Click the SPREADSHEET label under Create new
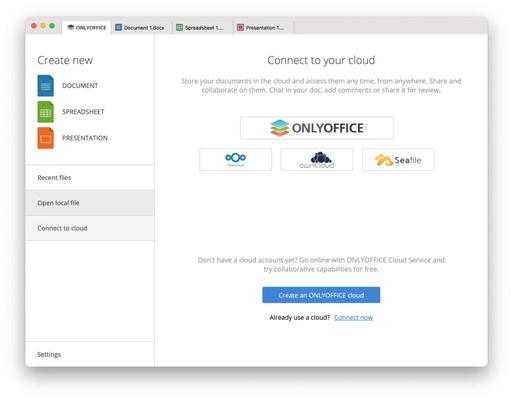 pos(83,112)
